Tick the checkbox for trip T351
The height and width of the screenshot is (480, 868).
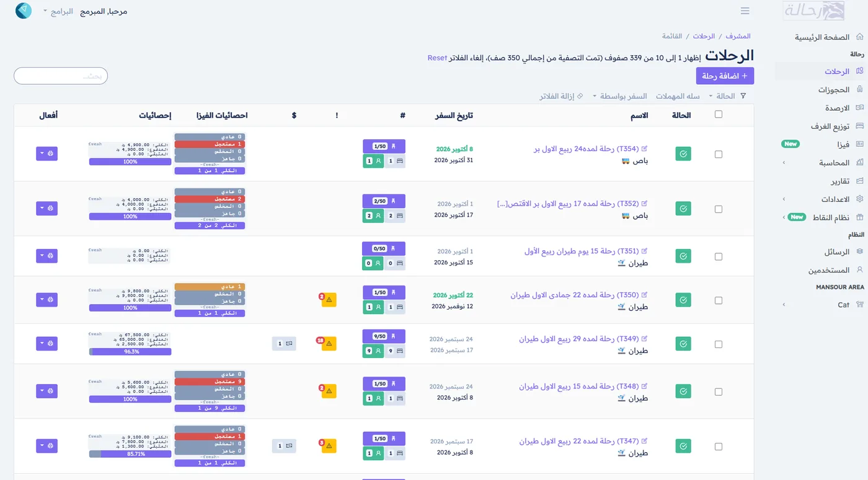coord(719,256)
